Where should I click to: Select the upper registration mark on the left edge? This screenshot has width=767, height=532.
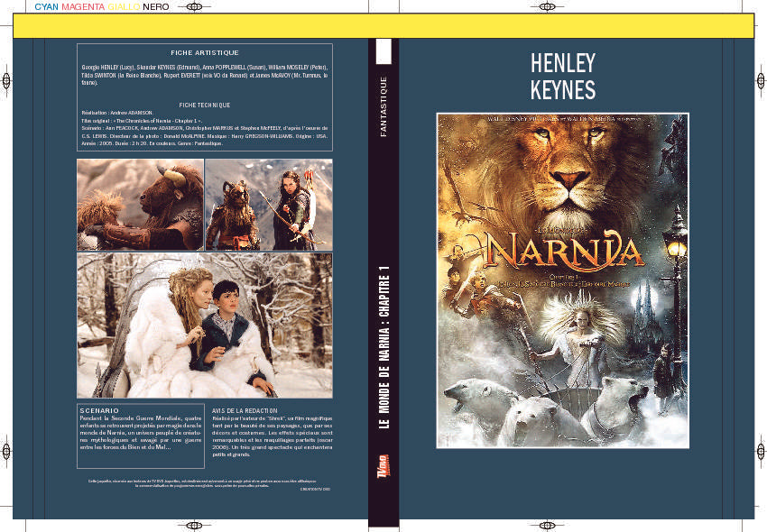pos(6,80)
